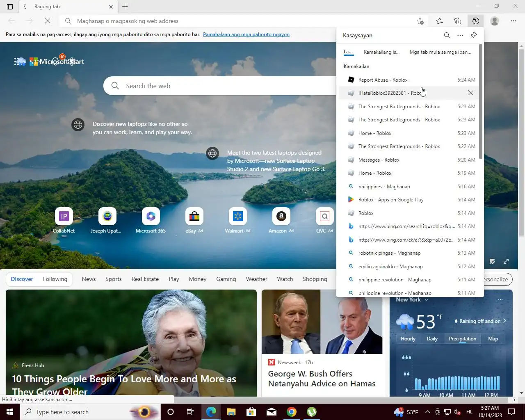
Task: Pin the History panel
Action: coord(474,35)
